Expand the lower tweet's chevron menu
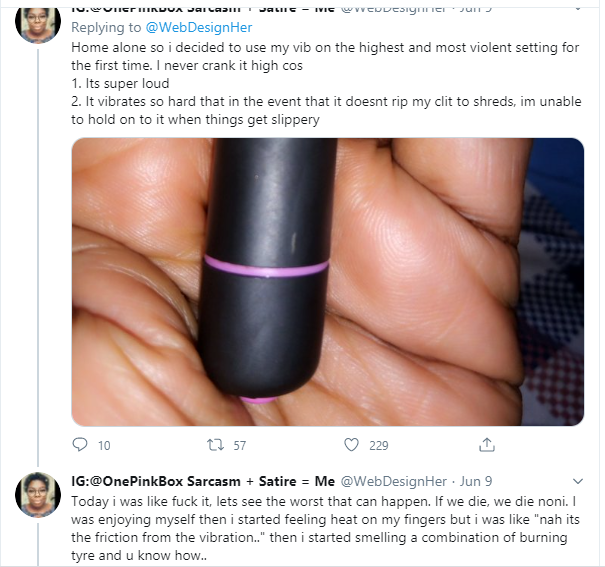Screen dimensions: 605x567 [578, 481]
